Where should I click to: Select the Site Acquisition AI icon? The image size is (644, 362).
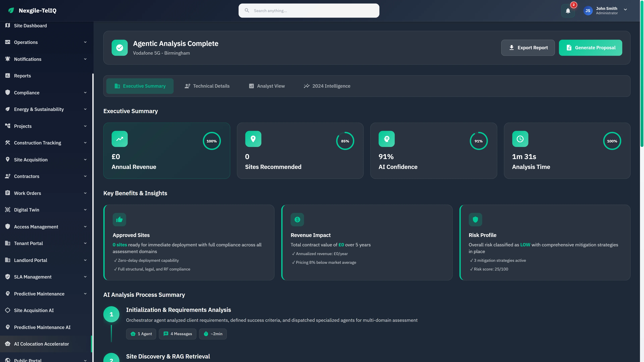click(7, 310)
